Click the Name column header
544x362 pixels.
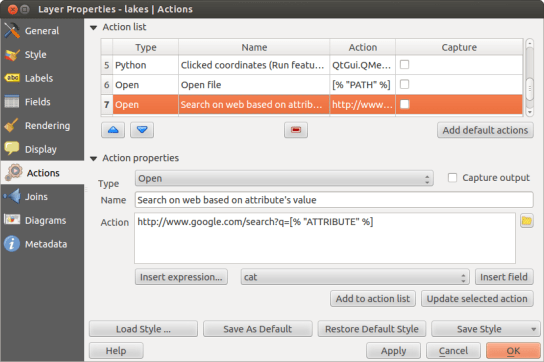[x=254, y=47]
